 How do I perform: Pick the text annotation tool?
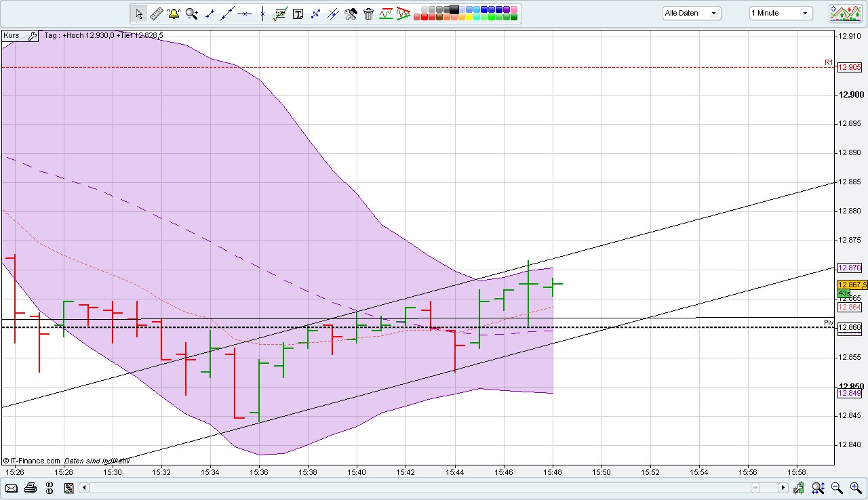[298, 14]
